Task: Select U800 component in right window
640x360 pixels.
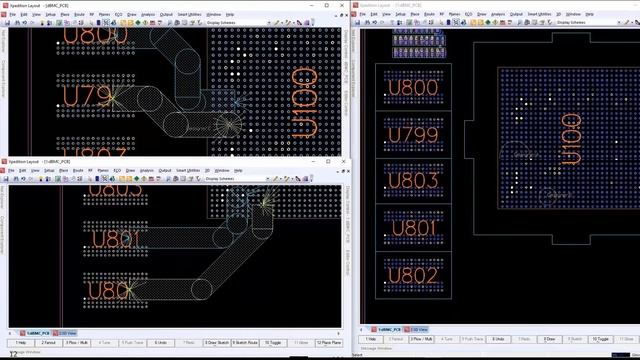Action: [x=413, y=87]
